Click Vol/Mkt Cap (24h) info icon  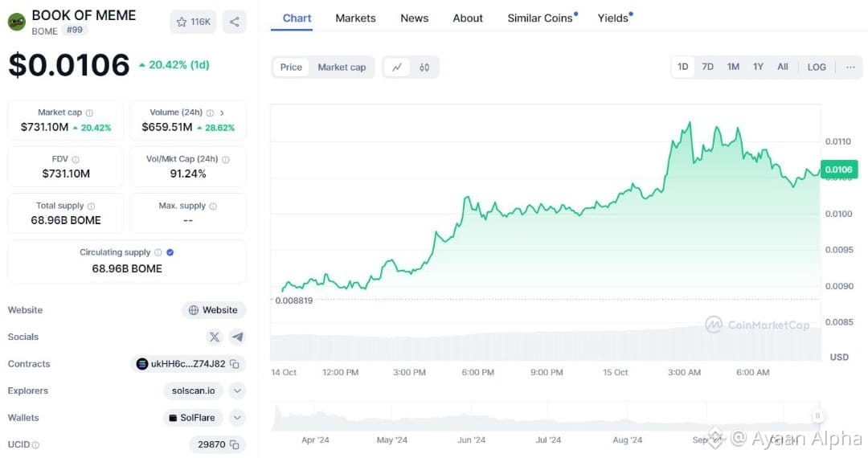(226, 159)
